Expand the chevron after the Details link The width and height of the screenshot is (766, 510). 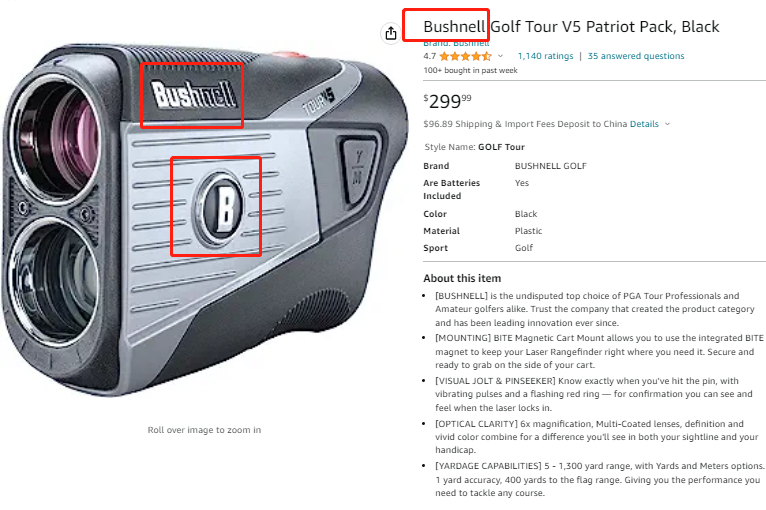pos(667,124)
